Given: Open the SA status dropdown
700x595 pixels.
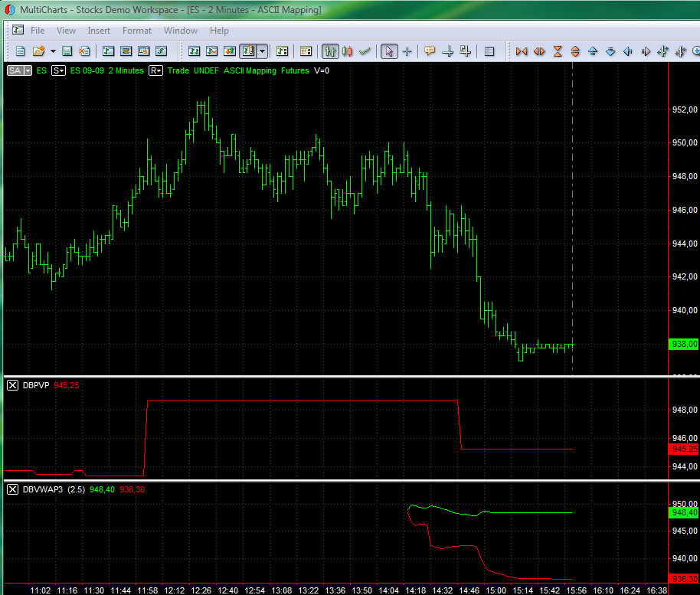Looking at the screenshot, I should (x=19, y=70).
